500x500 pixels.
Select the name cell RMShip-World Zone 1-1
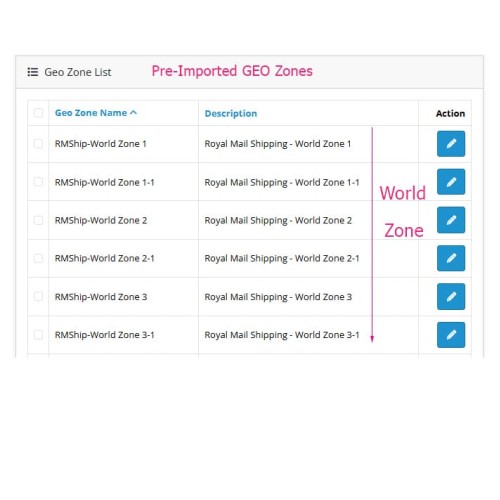(105, 182)
